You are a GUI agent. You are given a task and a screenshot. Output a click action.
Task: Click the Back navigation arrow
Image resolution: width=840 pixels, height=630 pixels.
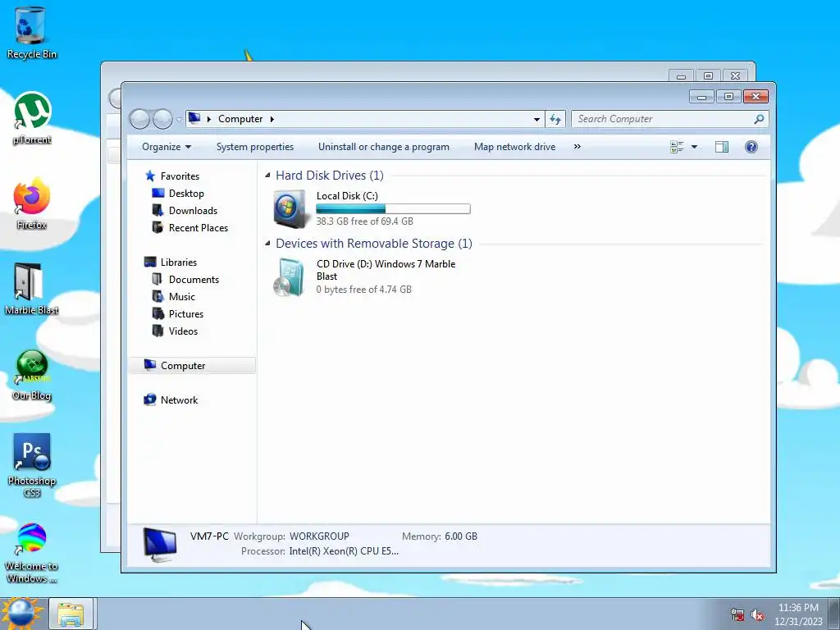(139, 119)
